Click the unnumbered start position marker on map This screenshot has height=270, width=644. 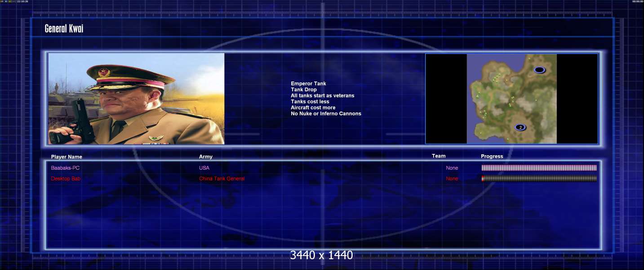point(539,70)
